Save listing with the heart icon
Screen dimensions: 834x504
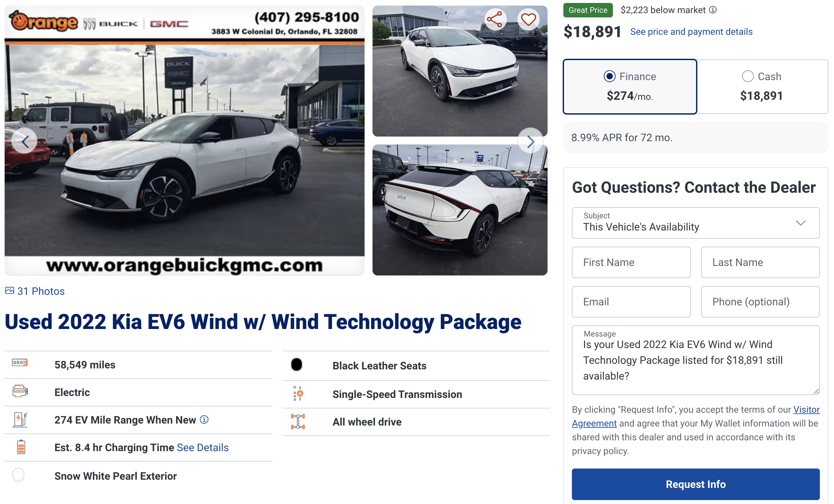528,19
